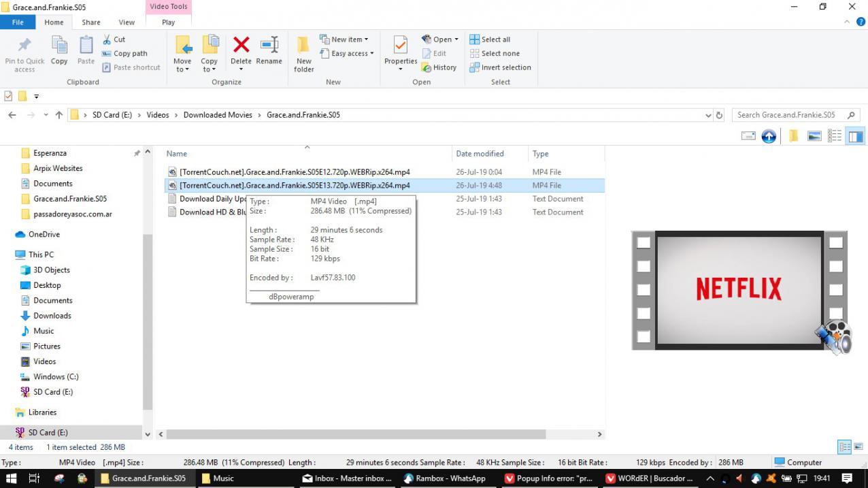The image size is (868, 488).
Task: Open the Easy access dropdown
Action: coord(352,54)
